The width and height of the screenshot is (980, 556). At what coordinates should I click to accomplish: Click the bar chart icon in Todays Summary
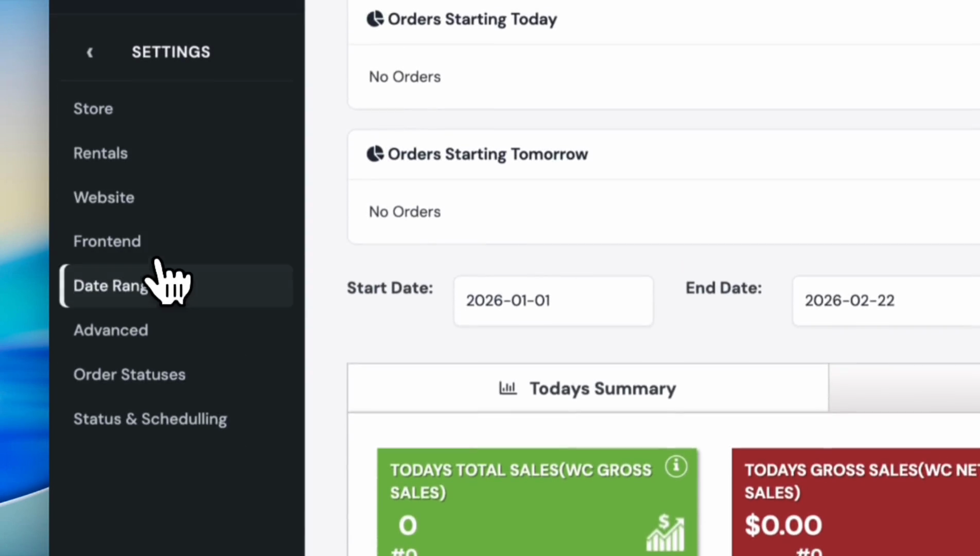tap(507, 388)
